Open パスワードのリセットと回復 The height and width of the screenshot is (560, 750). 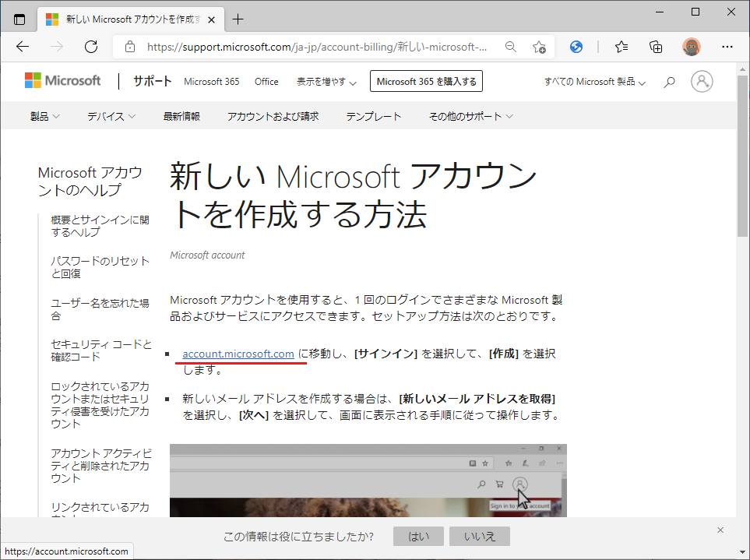[100, 267]
